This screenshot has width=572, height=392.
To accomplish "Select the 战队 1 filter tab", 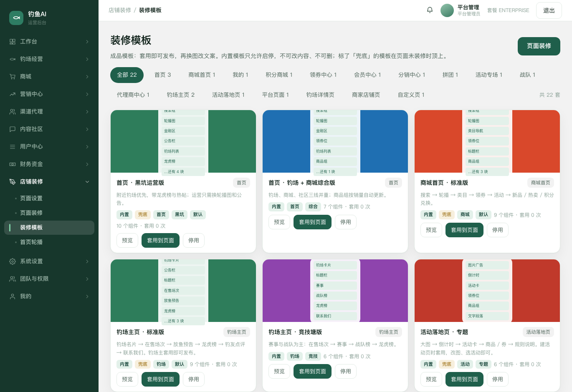I will click(528, 75).
